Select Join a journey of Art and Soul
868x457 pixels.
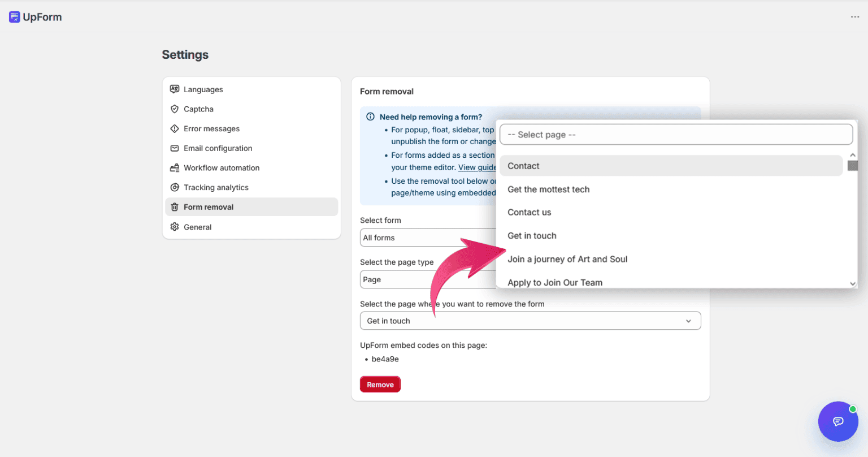(x=671, y=259)
